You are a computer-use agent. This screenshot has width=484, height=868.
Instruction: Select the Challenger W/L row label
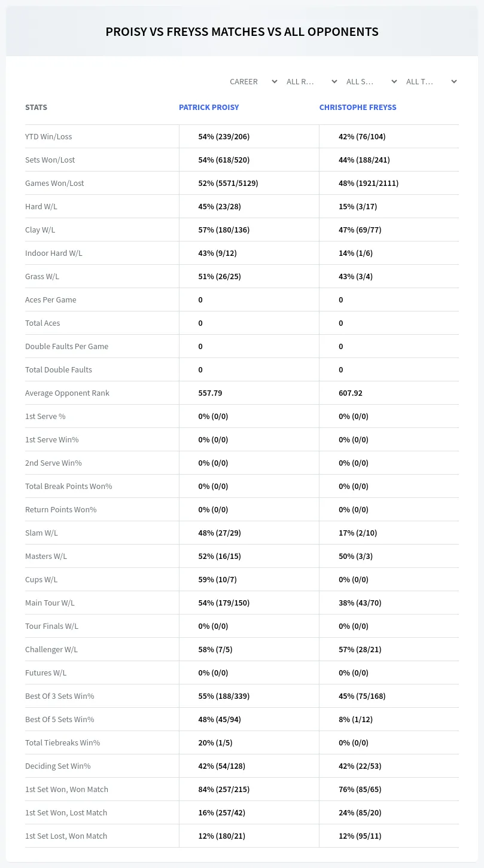(x=51, y=649)
